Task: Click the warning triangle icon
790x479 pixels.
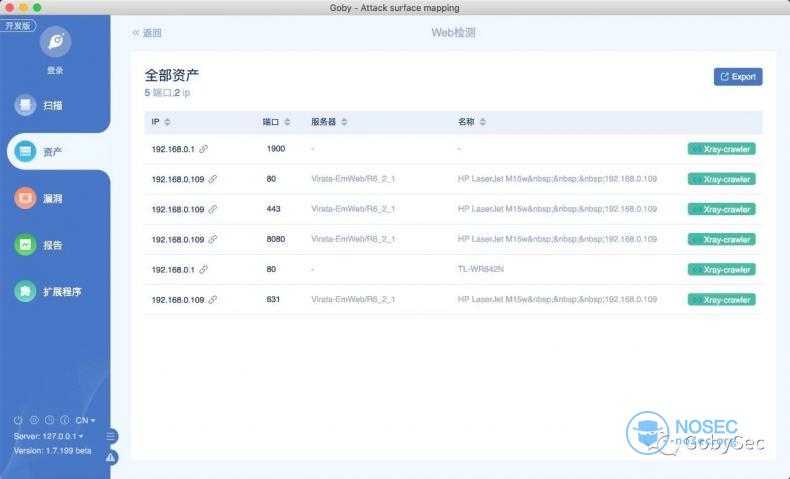Action: [x=111, y=457]
